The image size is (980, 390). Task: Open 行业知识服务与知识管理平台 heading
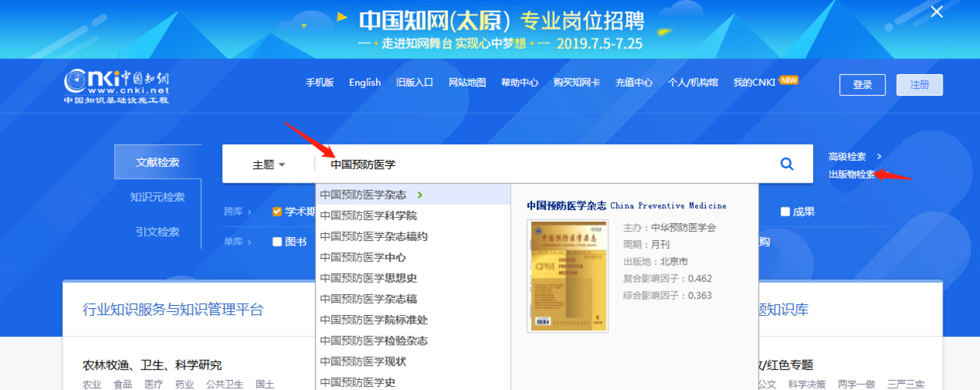point(173,310)
